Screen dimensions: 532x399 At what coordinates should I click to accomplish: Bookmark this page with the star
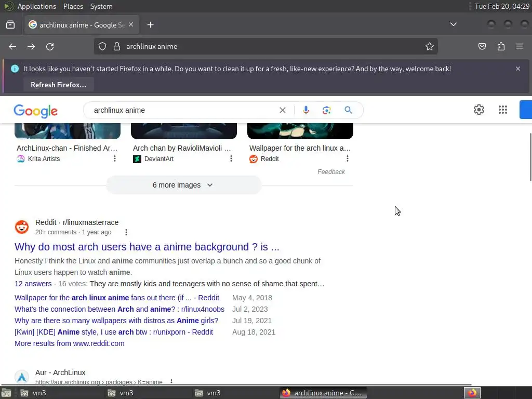pyautogui.click(x=430, y=46)
